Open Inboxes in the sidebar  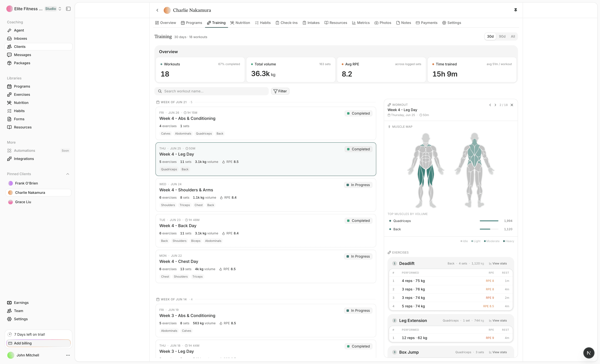click(38, 38)
